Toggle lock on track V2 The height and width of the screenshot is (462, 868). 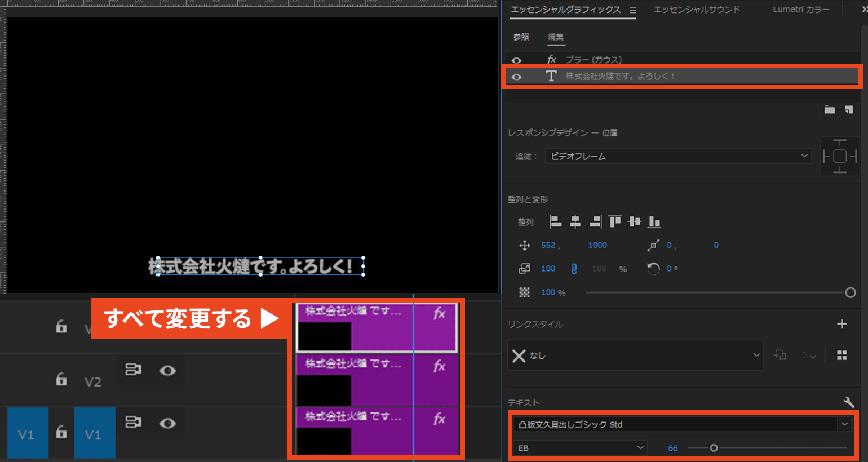pos(61,379)
